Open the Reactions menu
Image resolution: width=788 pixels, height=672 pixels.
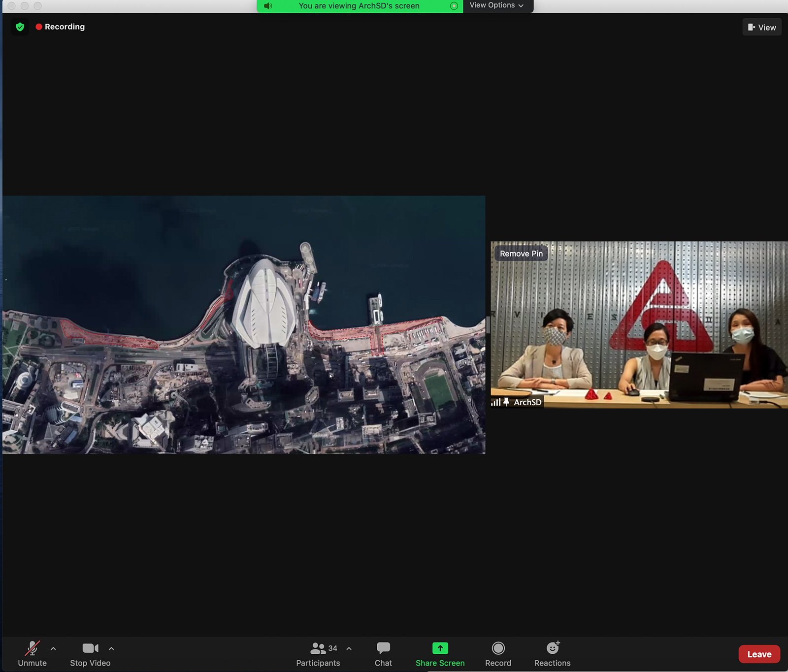tap(552, 654)
